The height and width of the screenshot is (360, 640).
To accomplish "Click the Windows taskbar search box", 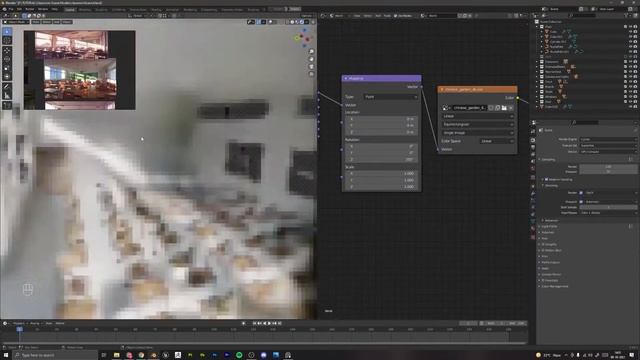I will pyautogui.click(x=55, y=355).
